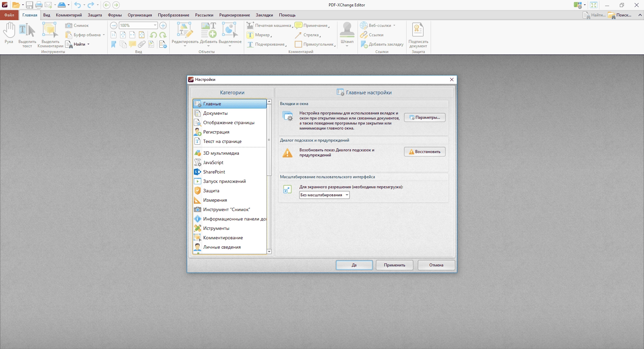Expand the Найти dropdown in Инструменты group

[88, 44]
